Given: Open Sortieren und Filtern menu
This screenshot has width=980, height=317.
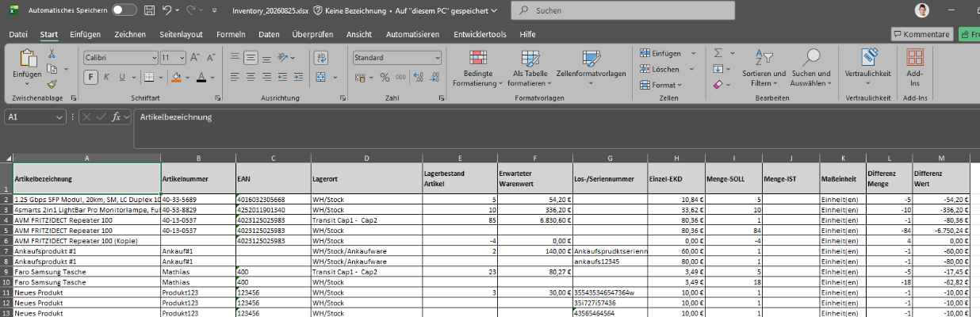Looking at the screenshot, I should point(764,68).
